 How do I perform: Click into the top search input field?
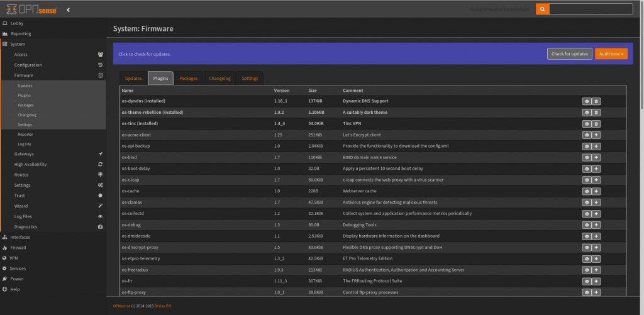[x=591, y=9]
